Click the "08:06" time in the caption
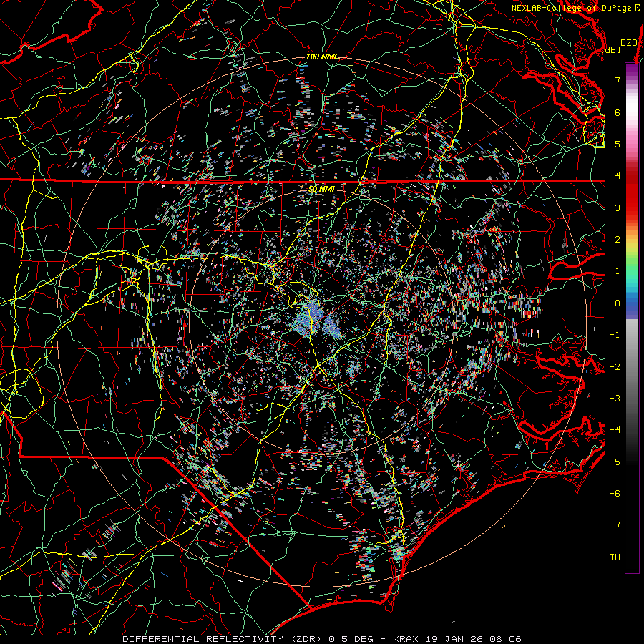 [x=505, y=639]
